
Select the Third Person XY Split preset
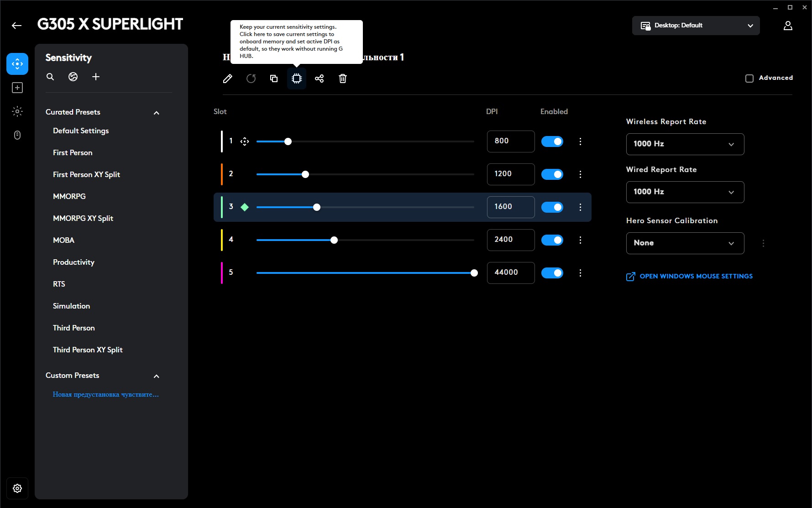click(x=88, y=350)
